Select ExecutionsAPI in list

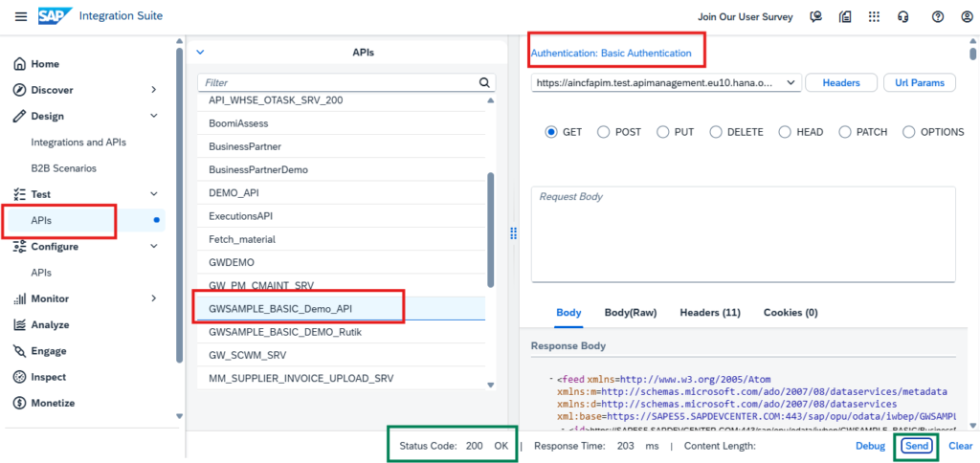342,216
